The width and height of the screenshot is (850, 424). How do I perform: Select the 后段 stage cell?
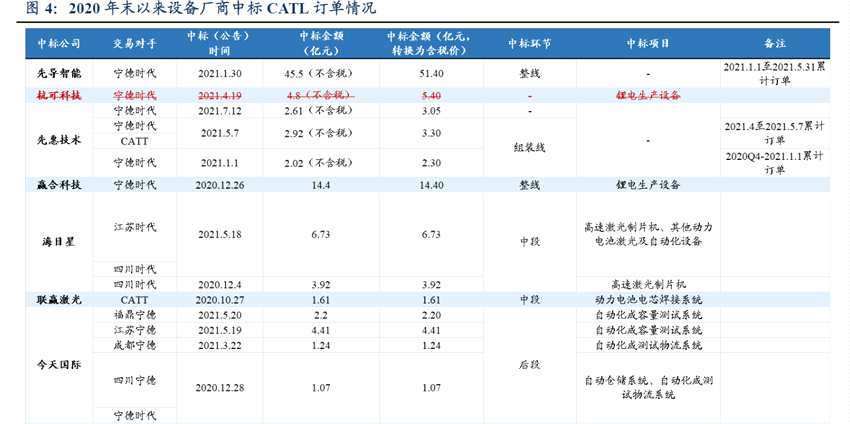(x=529, y=365)
